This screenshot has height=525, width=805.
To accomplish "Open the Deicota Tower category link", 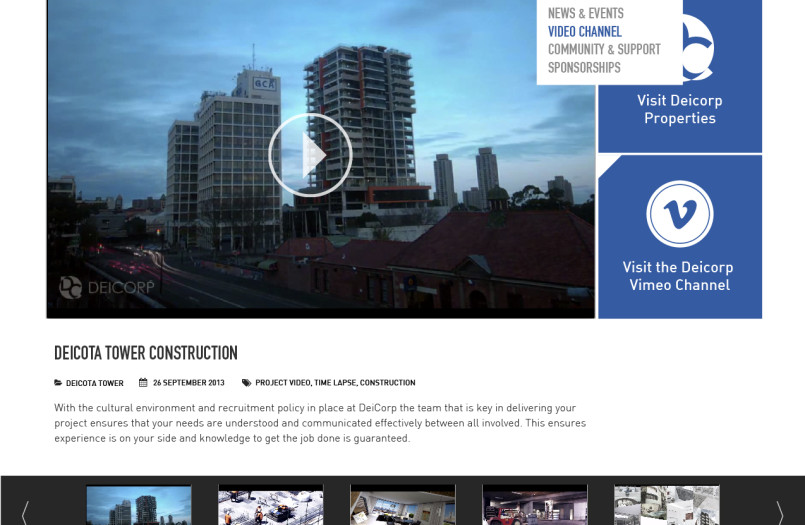I will click(95, 383).
